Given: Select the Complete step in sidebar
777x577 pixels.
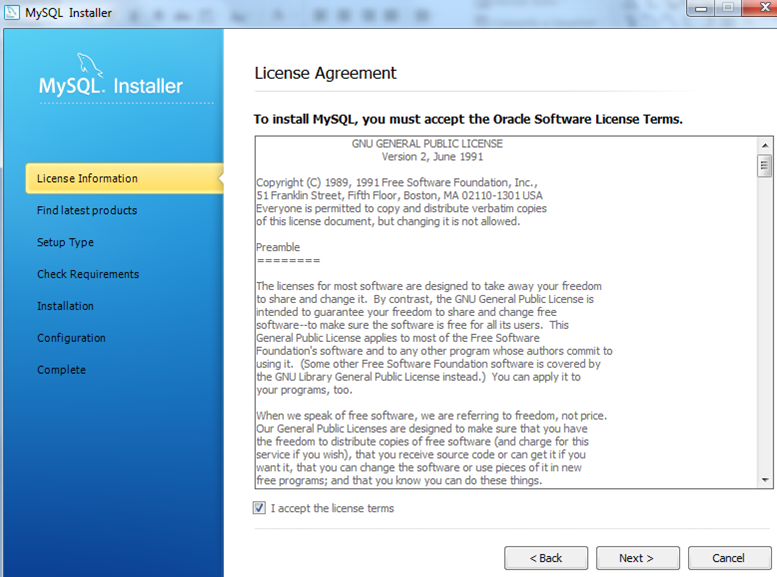Looking at the screenshot, I should 61,370.
